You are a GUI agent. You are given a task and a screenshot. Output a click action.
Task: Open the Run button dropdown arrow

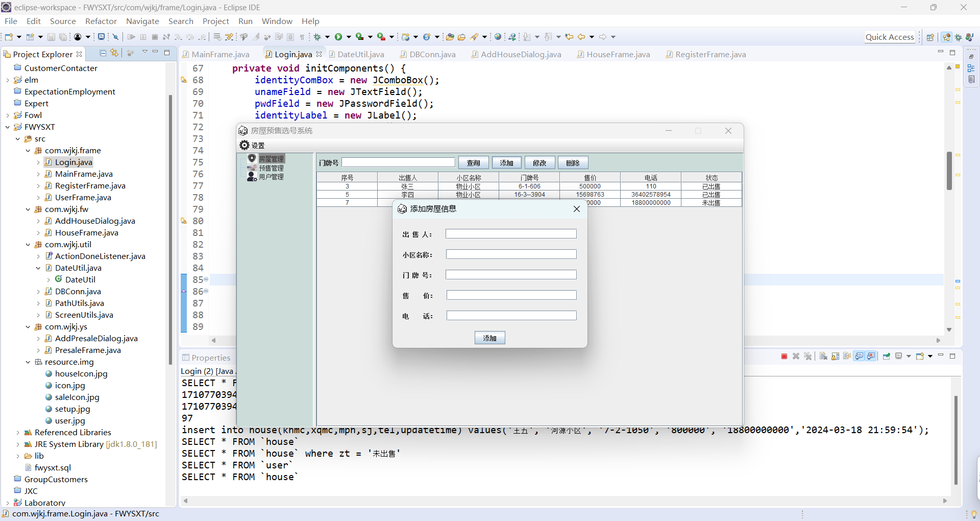[349, 37]
